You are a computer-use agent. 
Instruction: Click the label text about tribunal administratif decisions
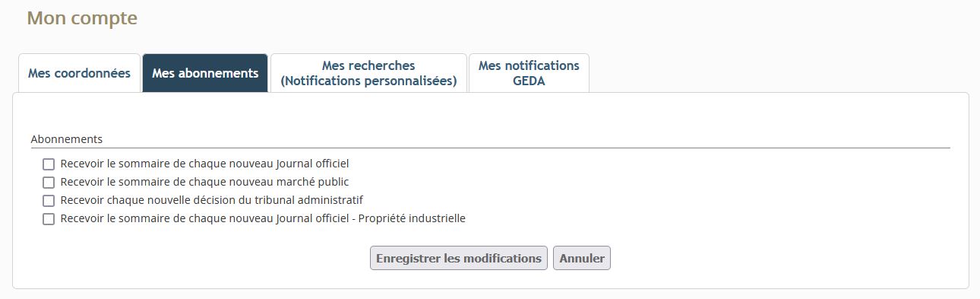(211, 200)
